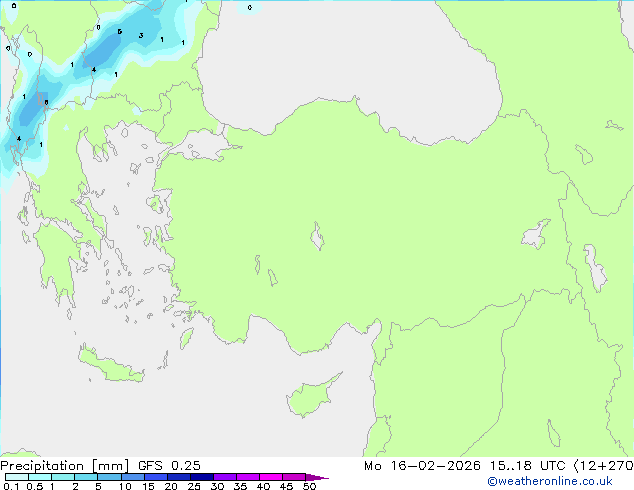The height and width of the screenshot is (490, 634).
Task: Click the '50' legend scale label
Action: click(x=309, y=486)
